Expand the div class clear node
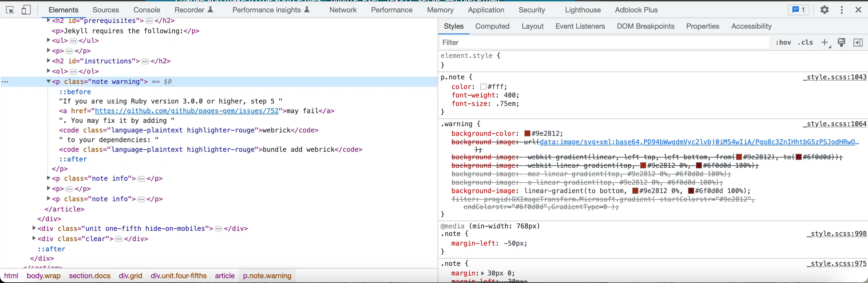 point(34,238)
